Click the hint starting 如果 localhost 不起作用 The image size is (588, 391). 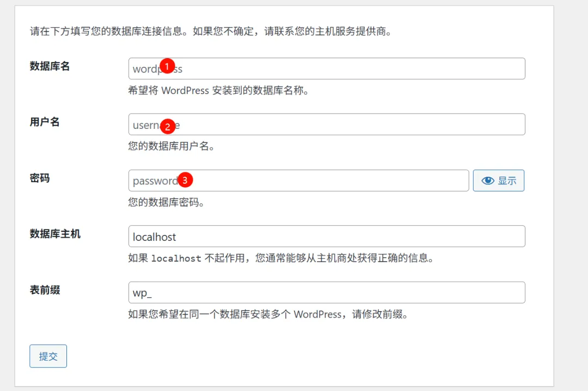pos(281,258)
